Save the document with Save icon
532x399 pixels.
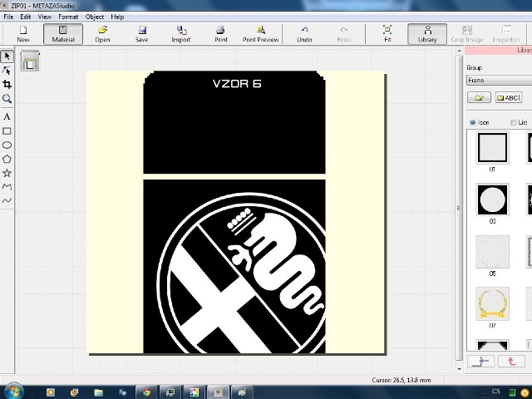142,34
